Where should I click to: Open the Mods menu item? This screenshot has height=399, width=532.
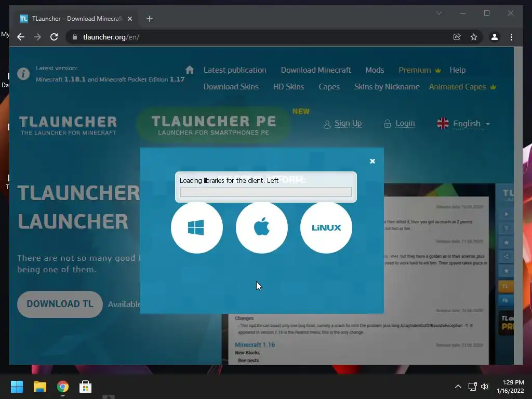[x=375, y=70]
